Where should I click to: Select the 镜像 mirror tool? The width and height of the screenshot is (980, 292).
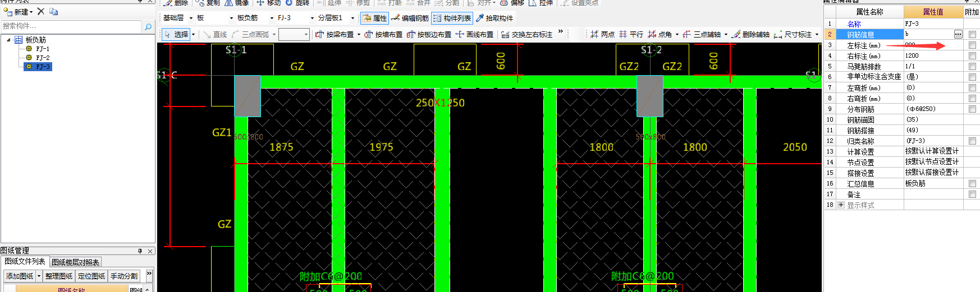(237, 3)
